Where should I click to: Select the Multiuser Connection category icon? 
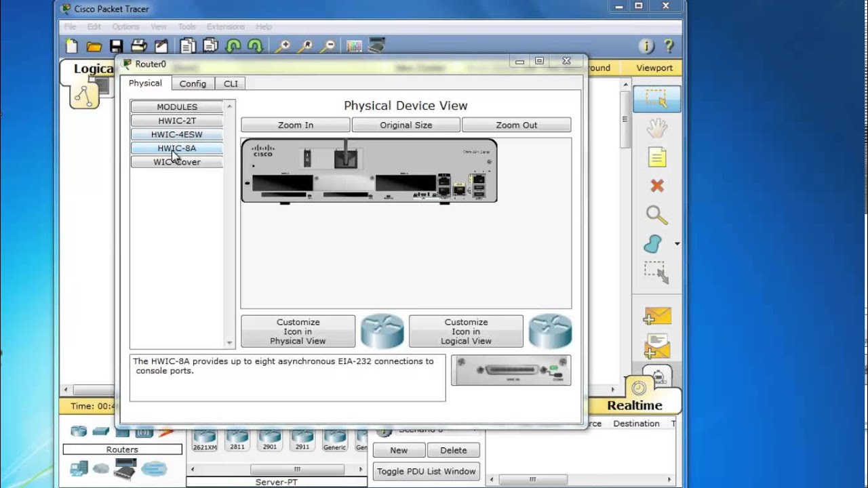pyautogui.click(x=154, y=468)
